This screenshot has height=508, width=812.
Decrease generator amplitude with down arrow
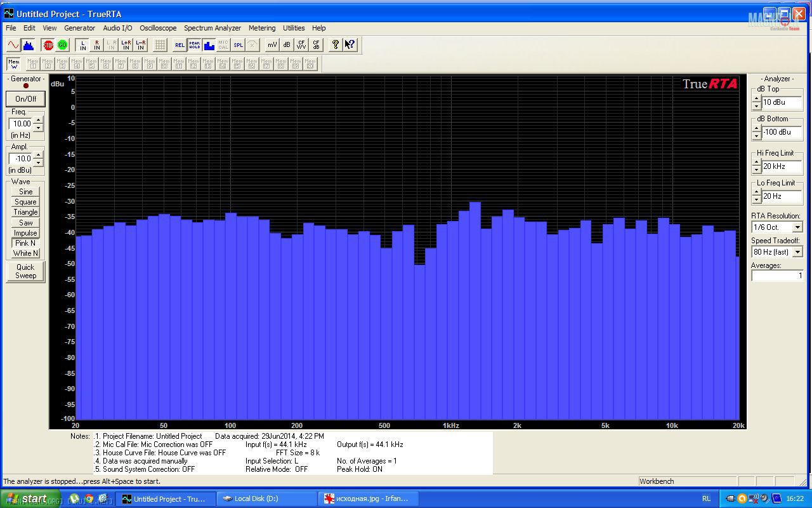coord(38,163)
